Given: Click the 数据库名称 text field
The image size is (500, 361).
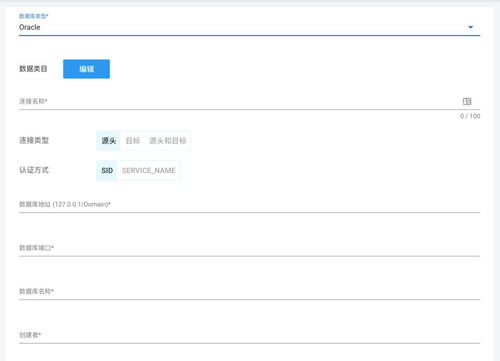Looking at the screenshot, I should (x=249, y=291).
